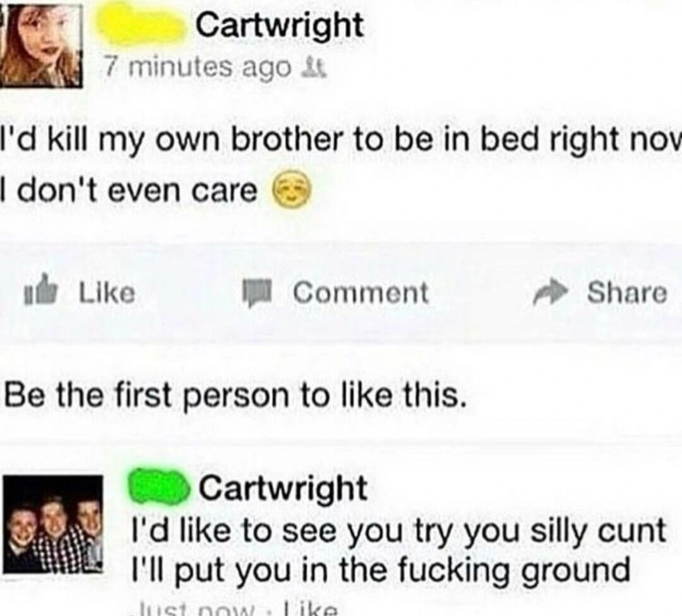Click the Comment speech bubble icon

258,293
